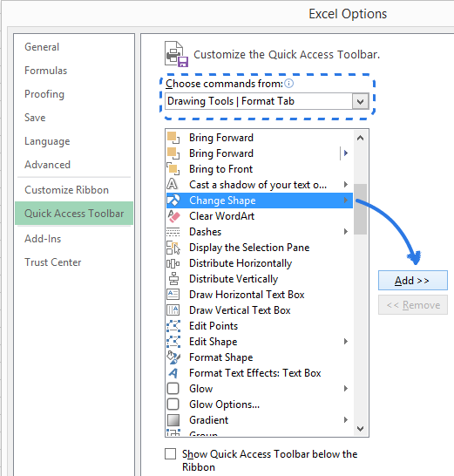Click the Gradient swatch icon
The image size is (454, 476).
(x=173, y=420)
